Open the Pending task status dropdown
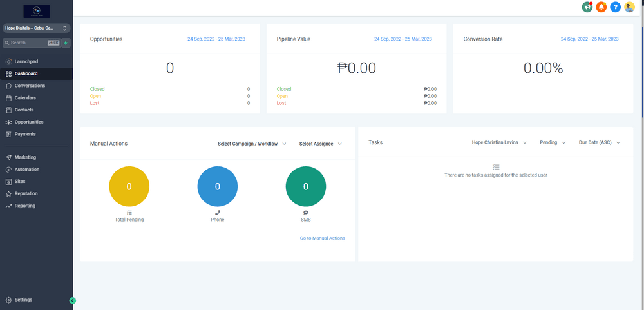 (x=553, y=142)
